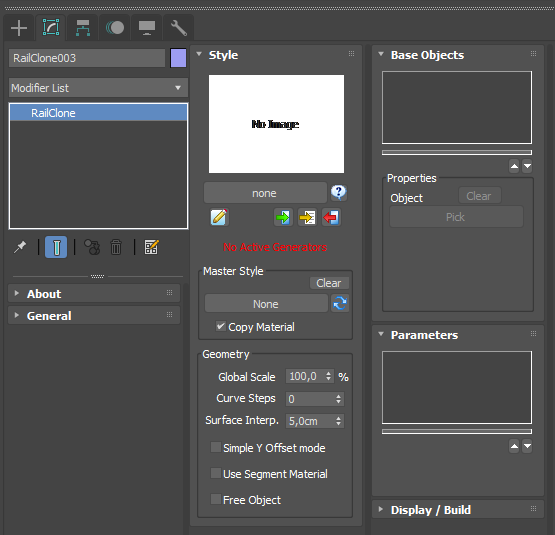Image resolution: width=555 pixels, height=535 pixels.
Task: Remove modifier with the trash can icon
Action: click(x=116, y=247)
